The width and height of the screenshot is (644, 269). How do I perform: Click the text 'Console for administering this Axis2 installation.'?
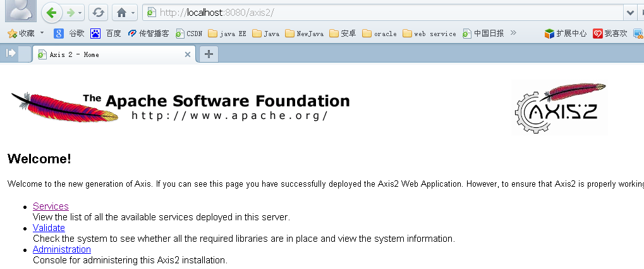pos(130,260)
